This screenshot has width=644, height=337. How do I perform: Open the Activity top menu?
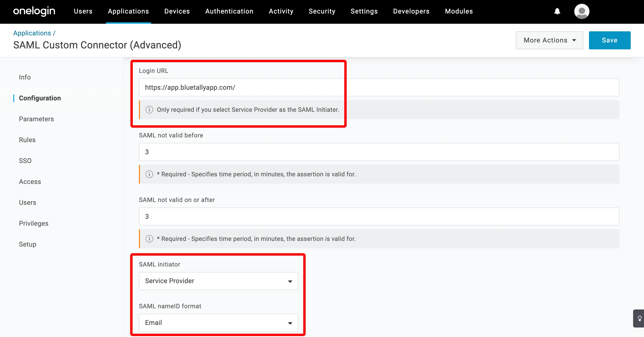click(281, 11)
